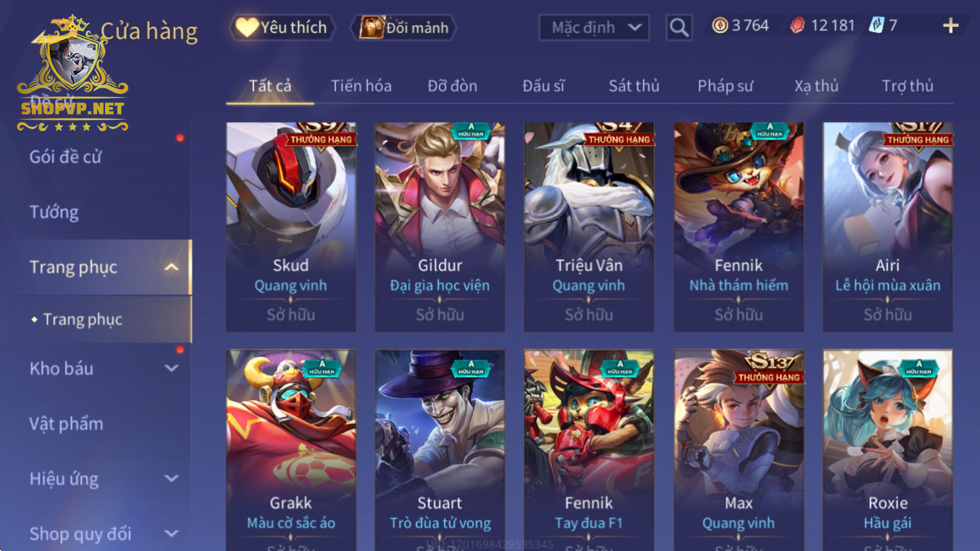Screen dimensions: 980x551
Task: Open Tướng in the sidebar
Action: coord(54,212)
